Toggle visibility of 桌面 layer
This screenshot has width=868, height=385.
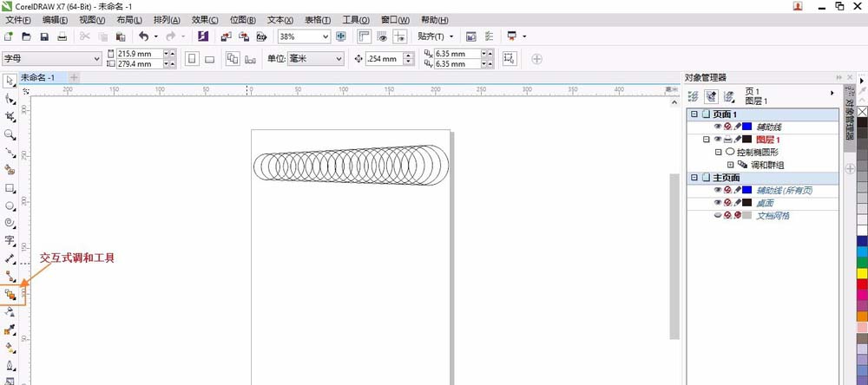(718, 202)
